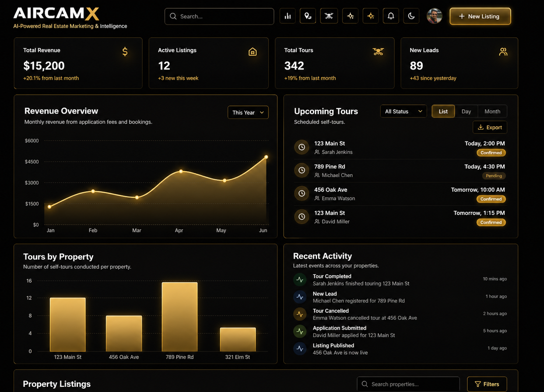This screenshot has width=544, height=392.
Task: Click the New Listing button
Action: coord(480,16)
